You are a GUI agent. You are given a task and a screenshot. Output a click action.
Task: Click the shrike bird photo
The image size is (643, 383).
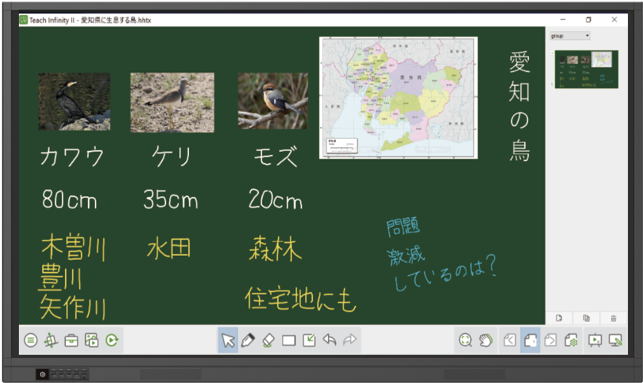pos(273,101)
